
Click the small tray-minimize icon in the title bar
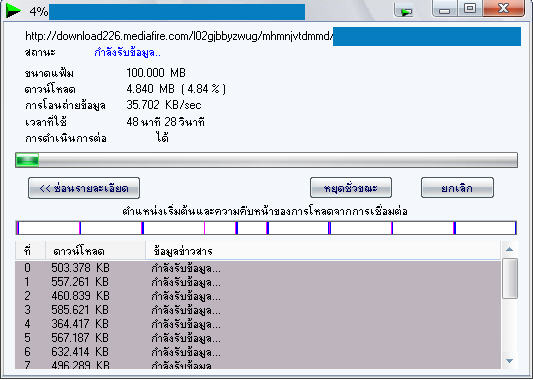[x=404, y=10]
